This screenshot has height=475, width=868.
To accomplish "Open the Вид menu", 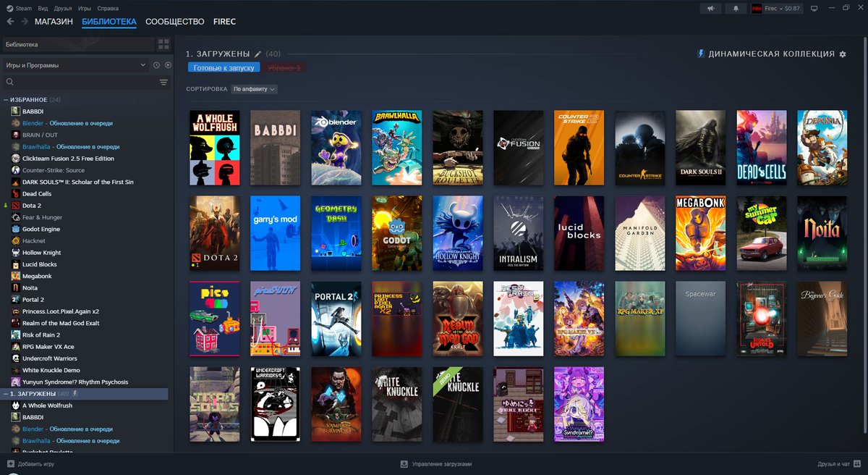I will coord(43,7).
